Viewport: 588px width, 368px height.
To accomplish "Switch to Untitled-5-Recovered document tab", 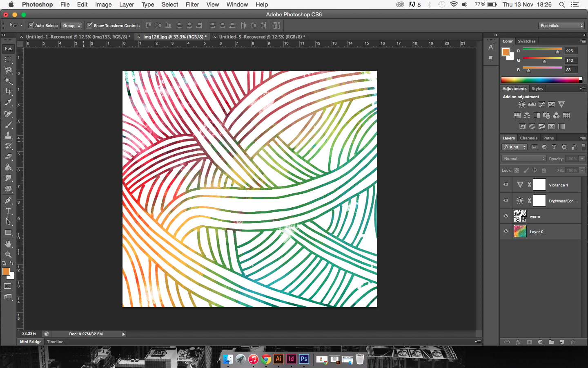I will coord(262,37).
